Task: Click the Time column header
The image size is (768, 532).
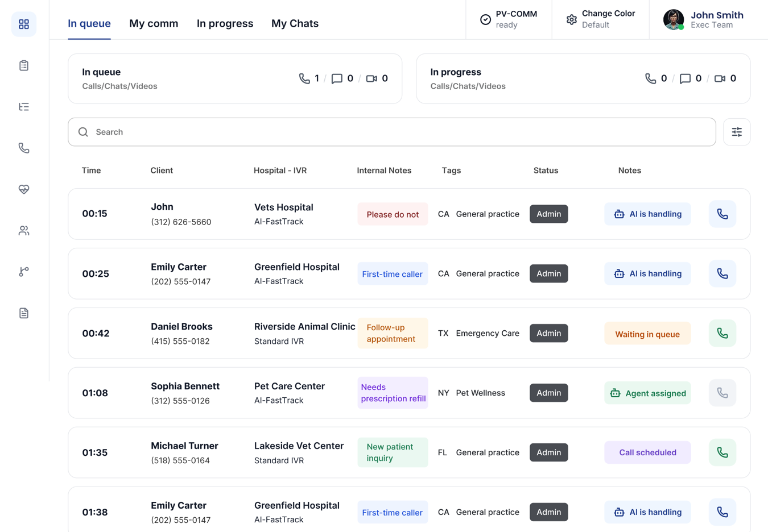Action: coord(91,171)
